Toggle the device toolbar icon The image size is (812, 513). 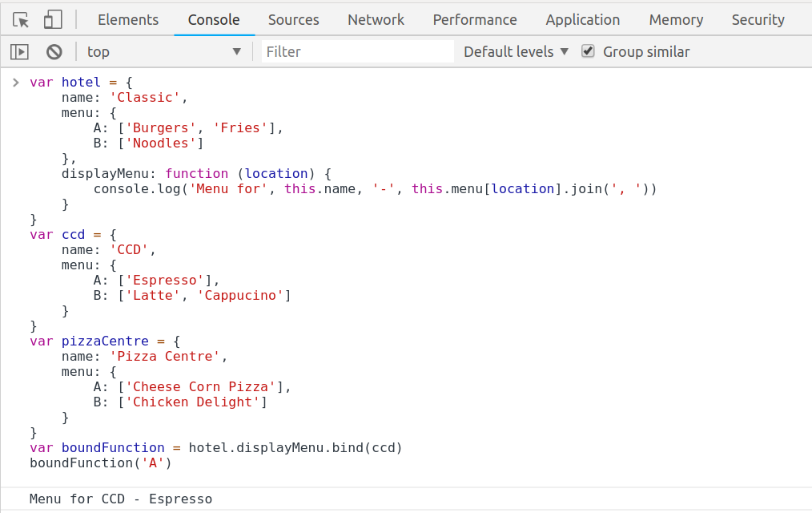53,20
